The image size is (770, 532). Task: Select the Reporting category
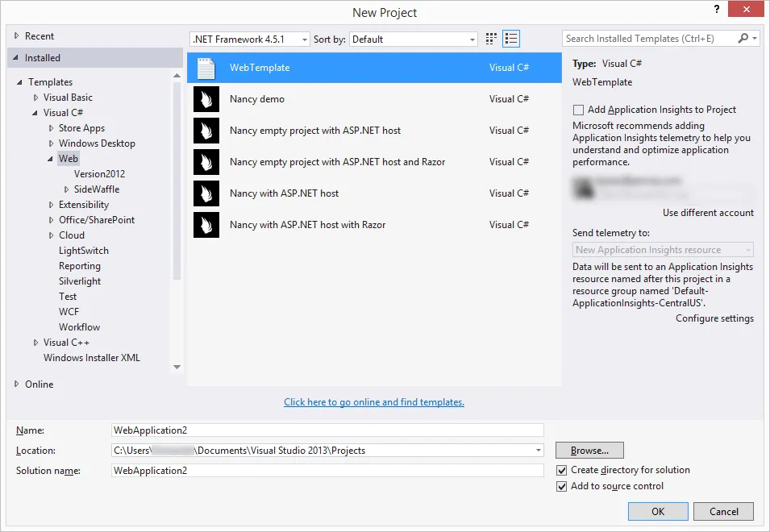(x=80, y=266)
